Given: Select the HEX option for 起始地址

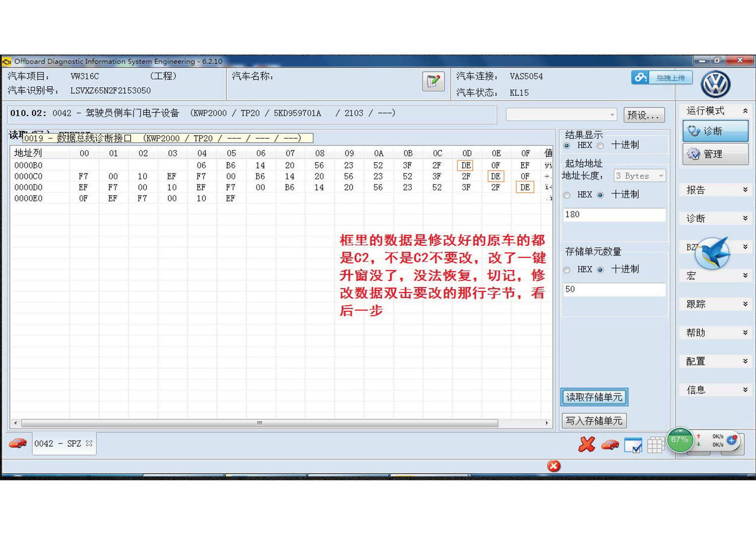Looking at the screenshot, I should (x=567, y=195).
